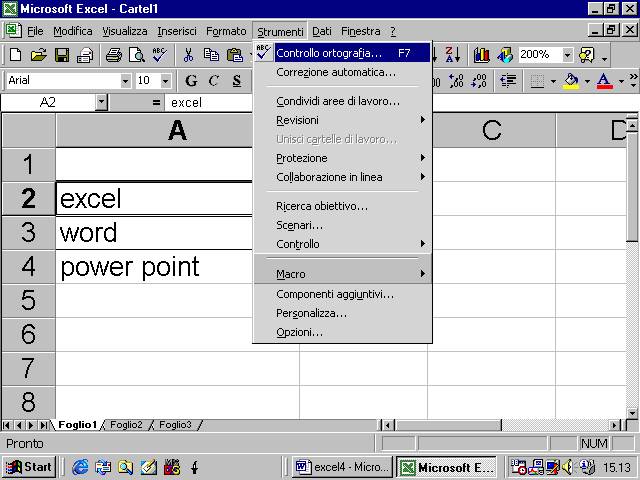This screenshot has height=480, width=640.
Task: Go to last sheet navigation arrow
Action: coord(44,425)
